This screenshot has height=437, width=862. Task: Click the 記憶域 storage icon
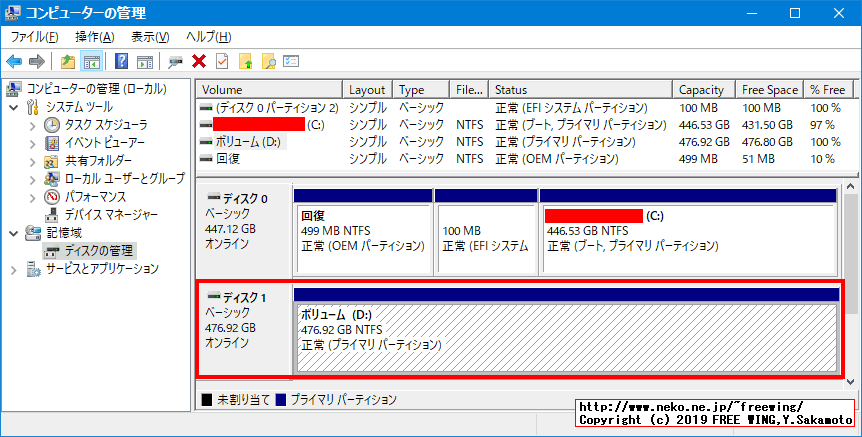pos(33,233)
